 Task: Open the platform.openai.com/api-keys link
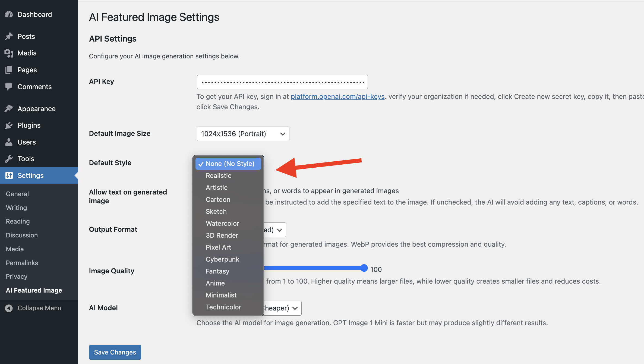pyautogui.click(x=337, y=96)
